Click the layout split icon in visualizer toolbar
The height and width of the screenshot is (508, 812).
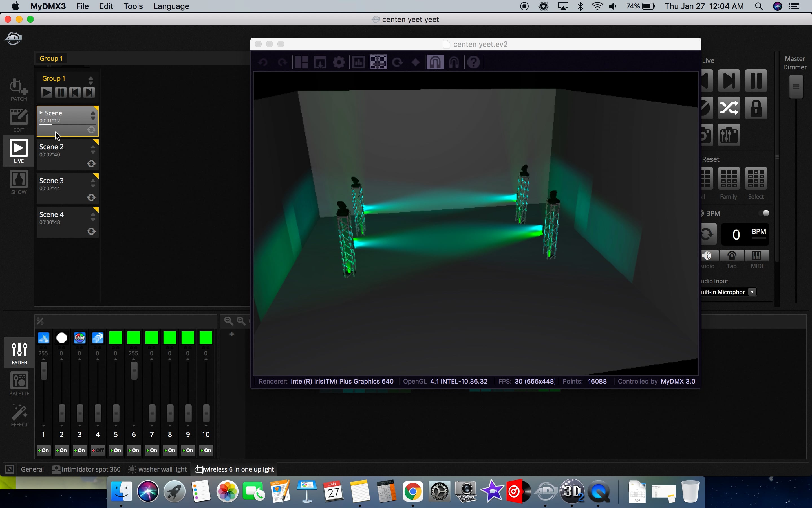pyautogui.click(x=302, y=62)
